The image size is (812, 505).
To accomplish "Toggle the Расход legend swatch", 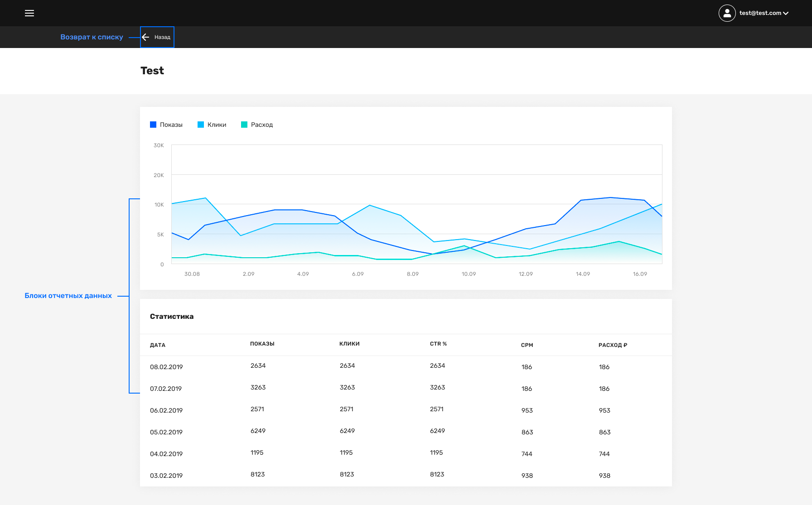I will (244, 125).
